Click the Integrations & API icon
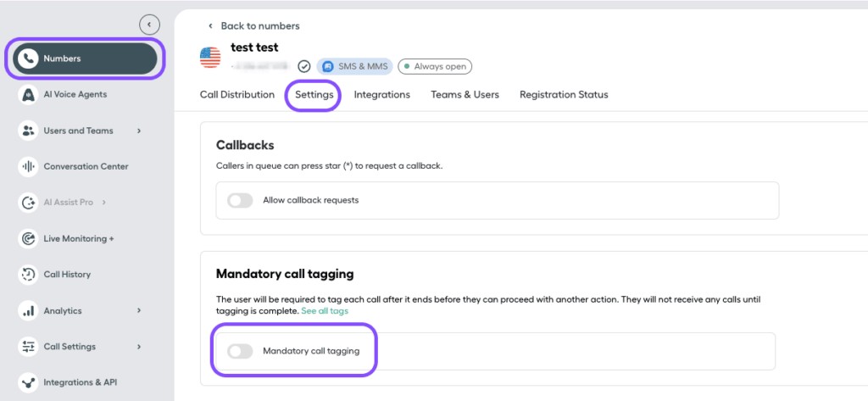This screenshot has width=868, height=401. (28, 382)
